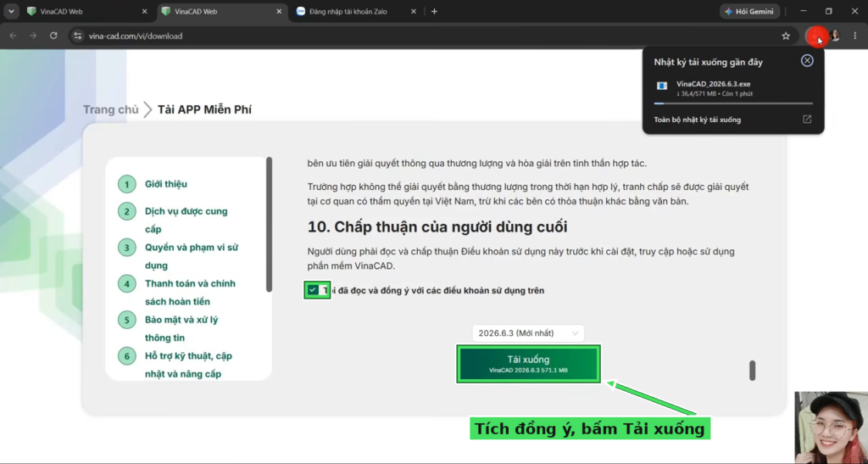Switch to the first VinaCAD Web tab
Viewport: 868px width, 464px height.
89,11
